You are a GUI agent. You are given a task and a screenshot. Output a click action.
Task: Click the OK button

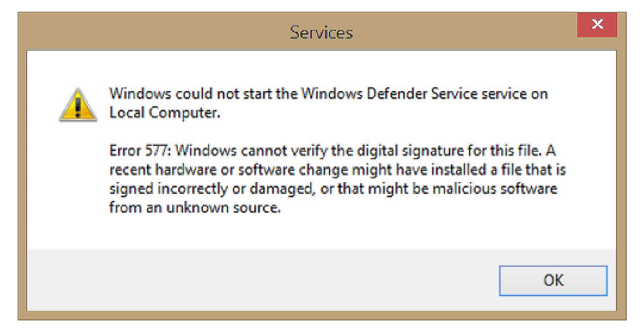click(553, 280)
